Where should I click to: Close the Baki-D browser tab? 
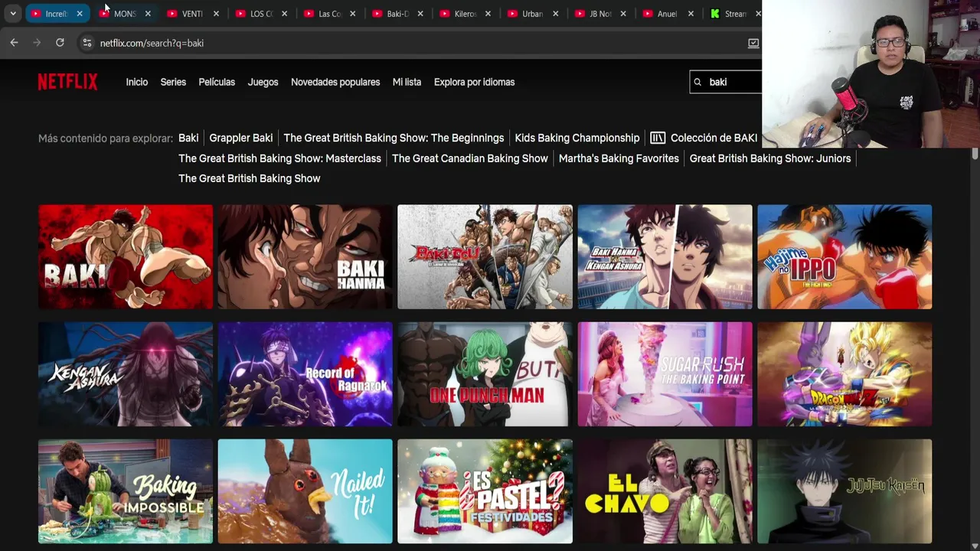(x=420, y=14)
